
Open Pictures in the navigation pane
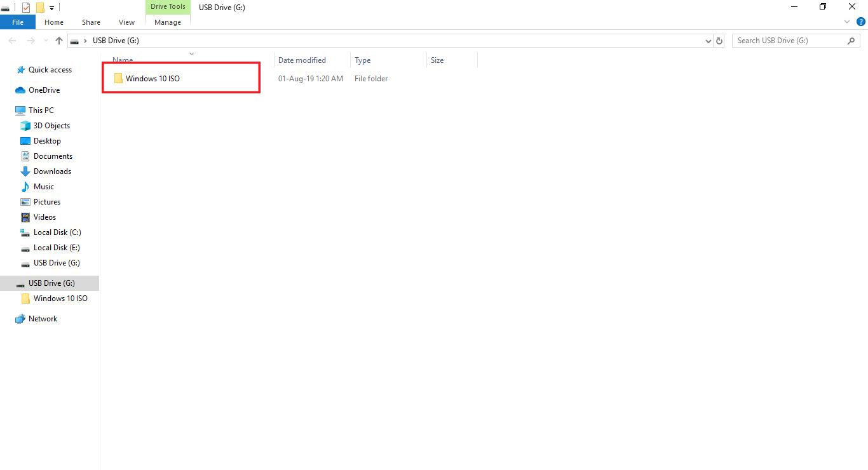[47, 202]
